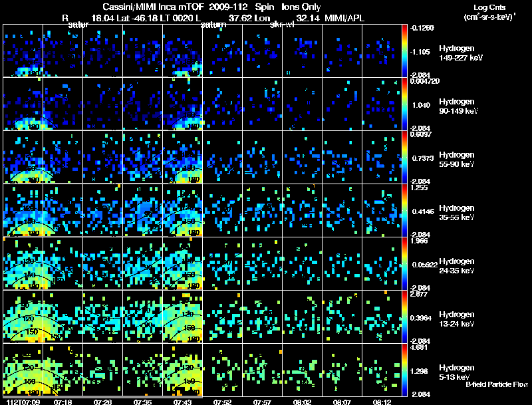The height and width of the screenshot is (405, 532).
Task: Select the 13-24 keV image above 07:43
Action: [182, 317]
